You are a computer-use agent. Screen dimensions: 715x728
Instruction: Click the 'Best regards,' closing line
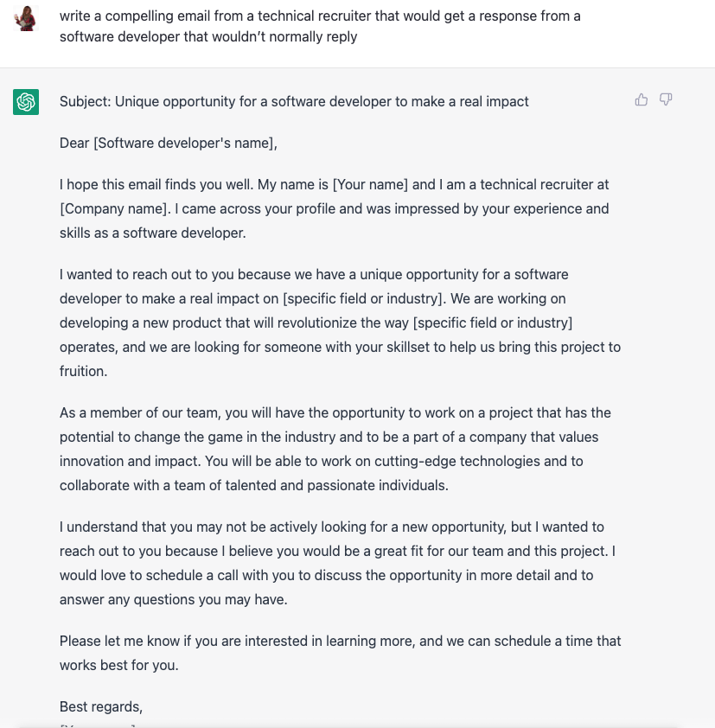pyautogui.click(x=101, y=706)
